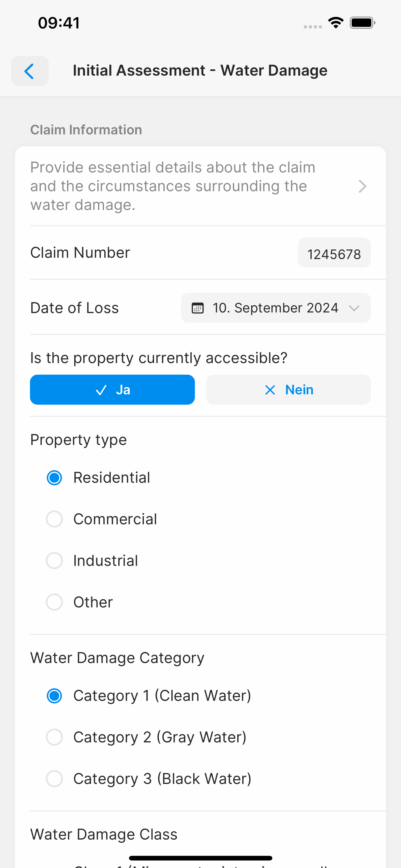
Task: Open the 10. September 2024 date selector
Action: [276, 308]
